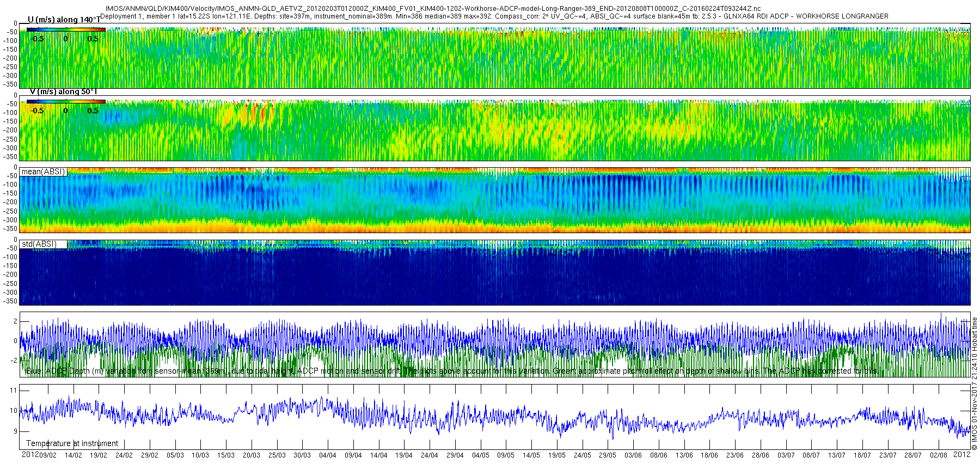Click the '-0.5' label on V colorbar
The width and height of the screenshot is (980, 463).
click(38, 111)
